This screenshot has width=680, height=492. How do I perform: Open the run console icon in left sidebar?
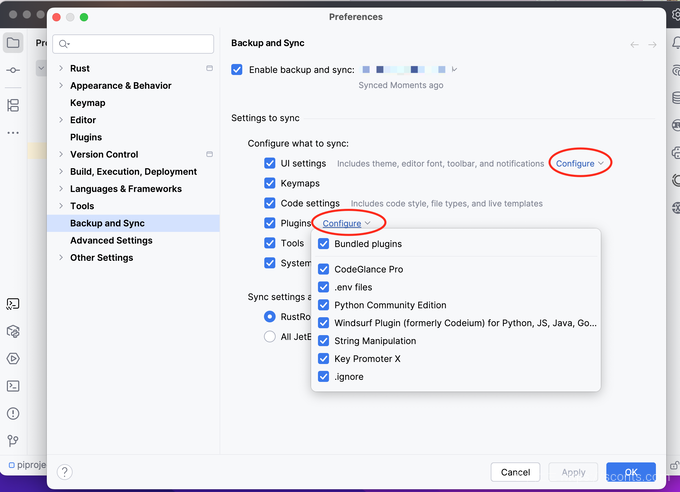point(13,304)
